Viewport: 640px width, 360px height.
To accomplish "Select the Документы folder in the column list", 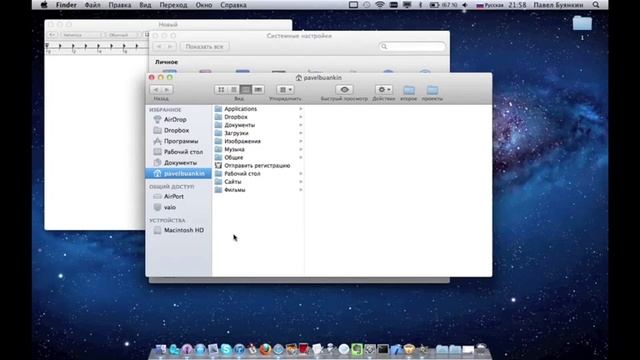I will pos(258,125).
